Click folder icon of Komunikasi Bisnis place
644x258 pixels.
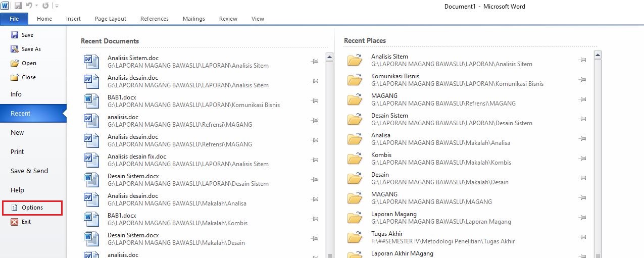355,80
